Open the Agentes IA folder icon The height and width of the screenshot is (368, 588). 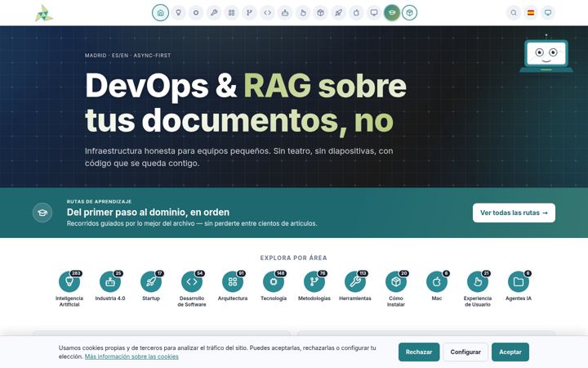(519, 281)
